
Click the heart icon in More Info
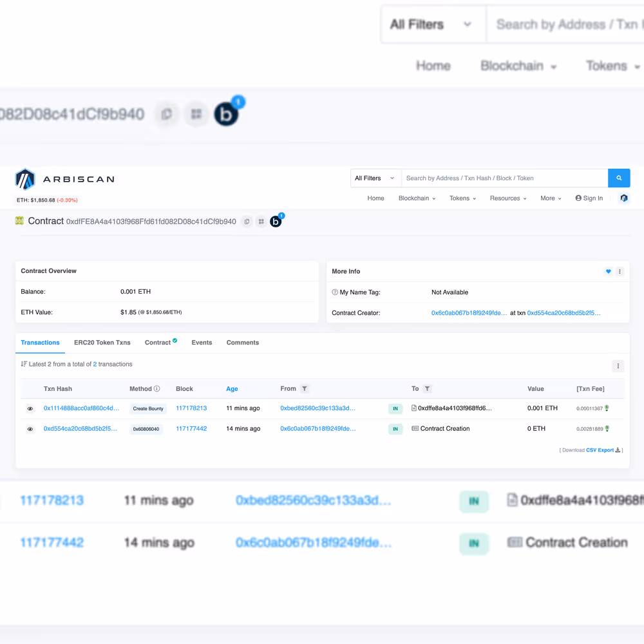[x=608, y=272]
